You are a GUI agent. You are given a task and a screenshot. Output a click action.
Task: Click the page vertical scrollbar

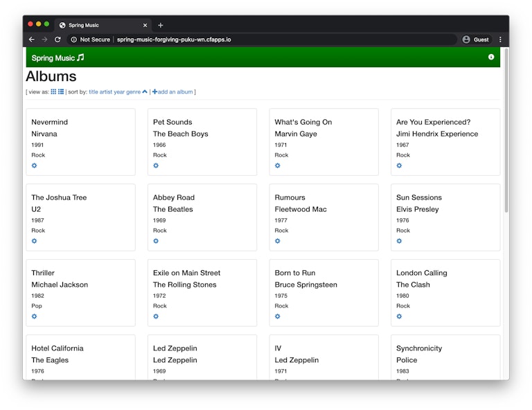(x=506, y=130)
